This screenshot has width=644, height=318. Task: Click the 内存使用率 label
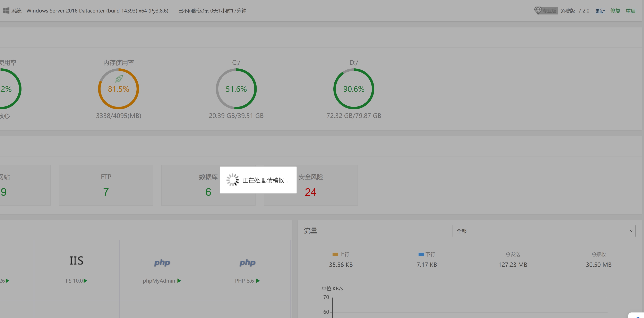pyautogui.click(x=119, y=62)
